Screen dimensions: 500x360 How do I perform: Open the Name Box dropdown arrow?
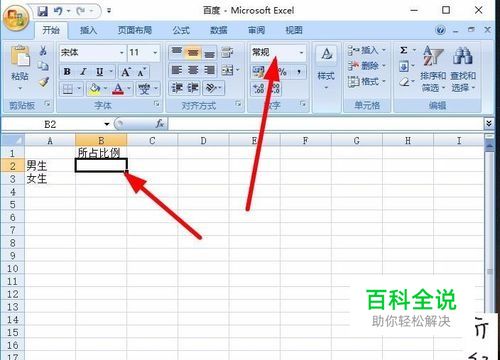point(107,124)
